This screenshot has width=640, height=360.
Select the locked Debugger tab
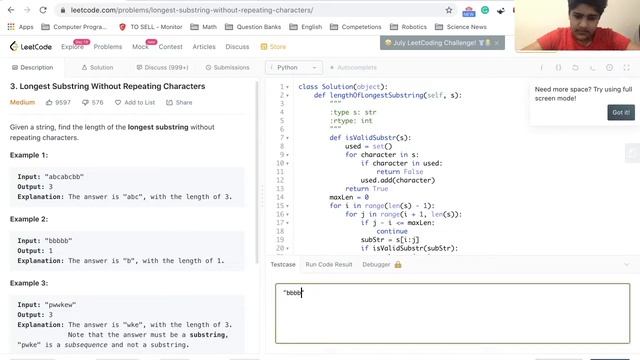[x=382, y=264]
